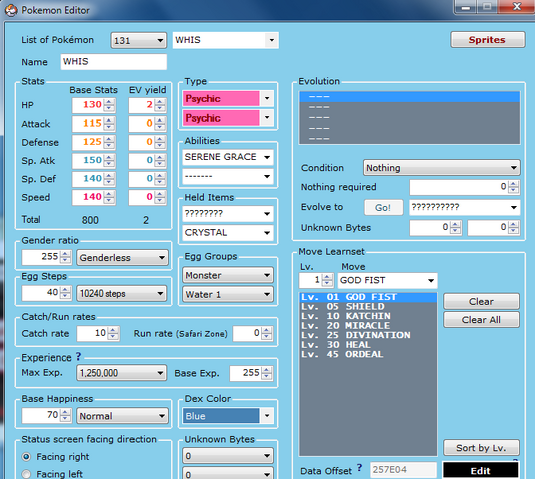
Task: Click the Sprites button
Action: coord(488,40)
